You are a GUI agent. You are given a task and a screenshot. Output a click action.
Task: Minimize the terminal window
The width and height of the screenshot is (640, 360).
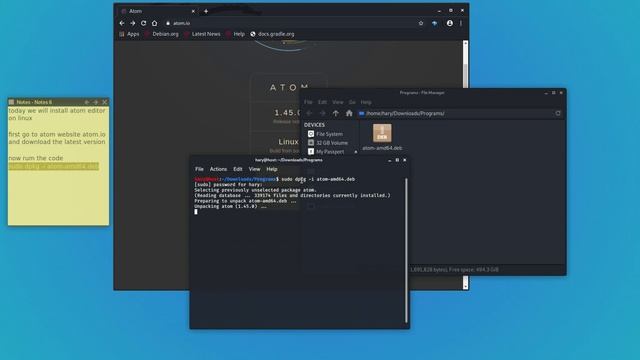390,160
